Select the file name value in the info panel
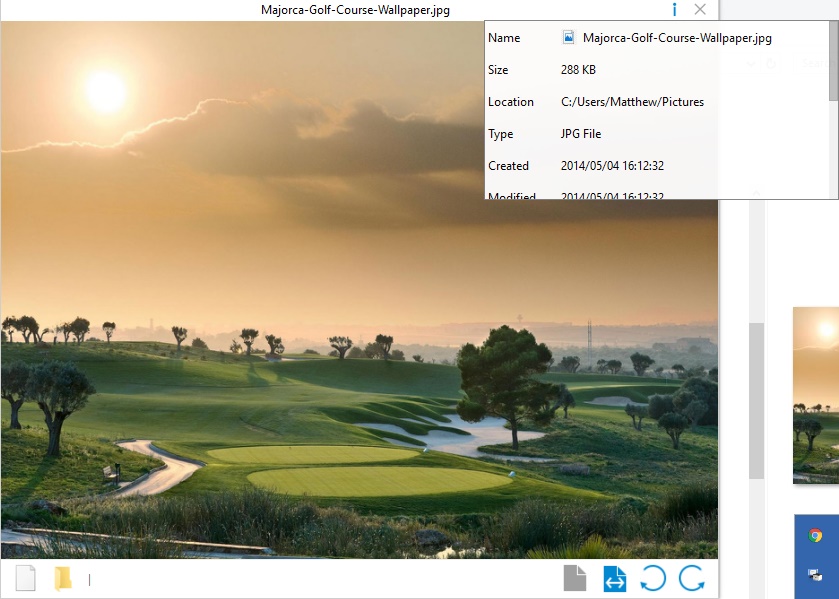 click(x=677, y=38)
